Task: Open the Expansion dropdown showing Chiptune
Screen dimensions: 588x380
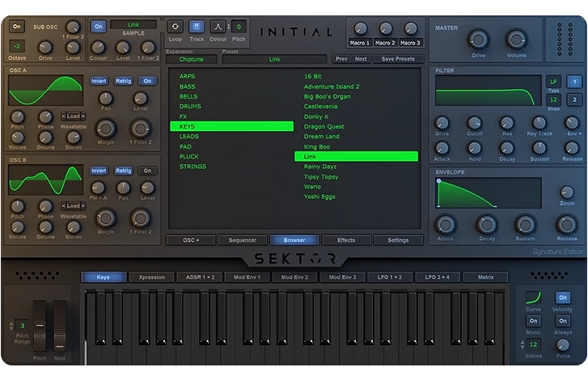Action: click(191, 59)
